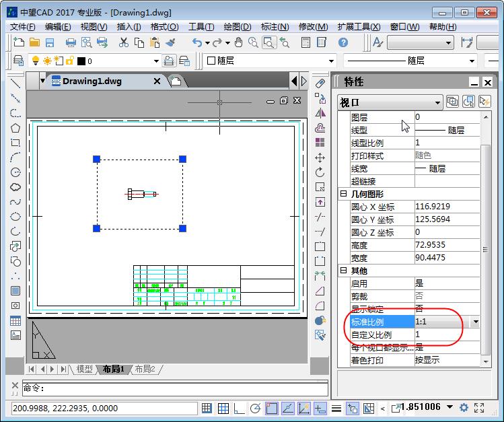The image size is (504, 422).
Task: Click the Paste clipboard icon
Action: [155, 42]
